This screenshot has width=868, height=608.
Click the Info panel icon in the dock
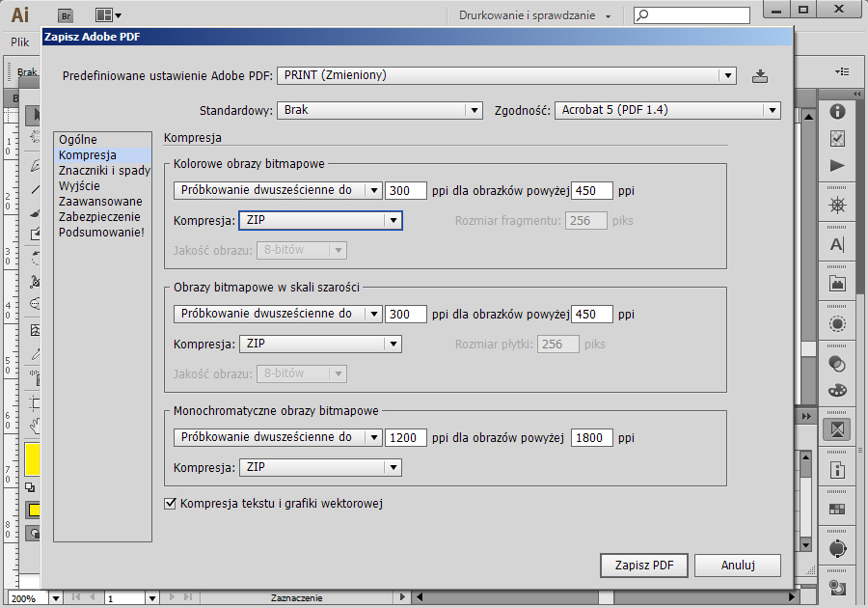[837, 111]
